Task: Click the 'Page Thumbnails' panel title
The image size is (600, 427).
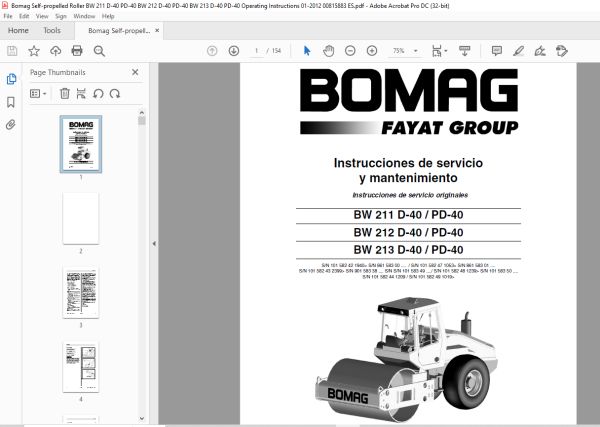Action: coord(57,72)
